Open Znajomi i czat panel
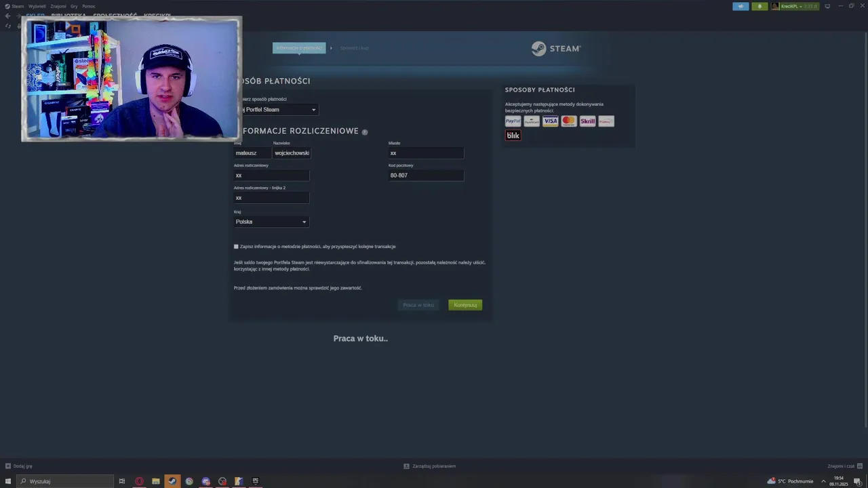Image resolution: width=868 pixels, height=488 pixels. point(844,466)
